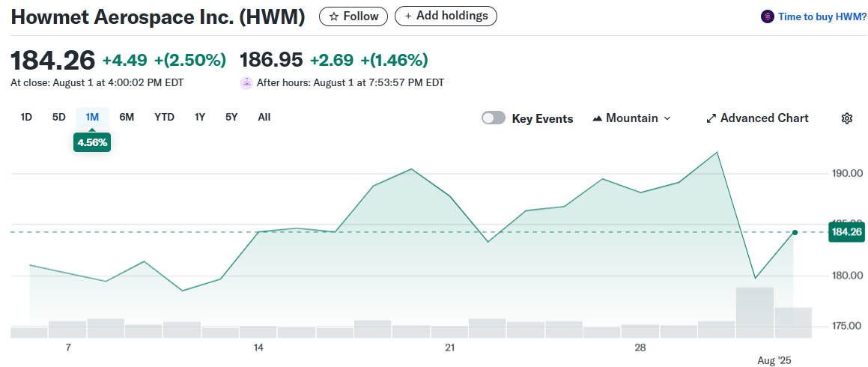Click the 4.56% performance badge
868x367 pixels.
[92, 142]
